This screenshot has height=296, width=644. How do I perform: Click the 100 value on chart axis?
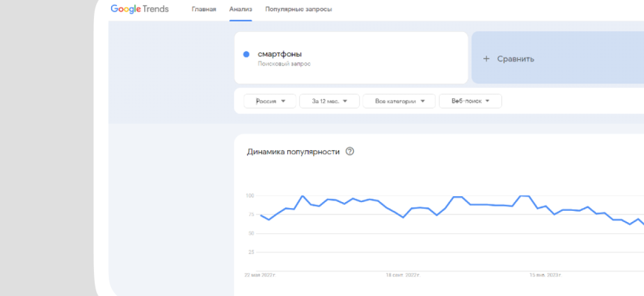[249, 196]
